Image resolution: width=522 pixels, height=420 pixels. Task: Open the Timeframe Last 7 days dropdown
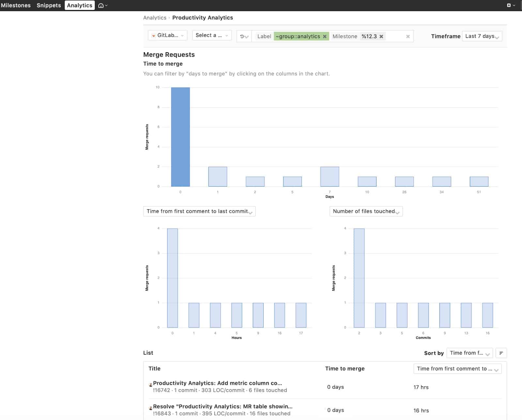tap(481, 36)
